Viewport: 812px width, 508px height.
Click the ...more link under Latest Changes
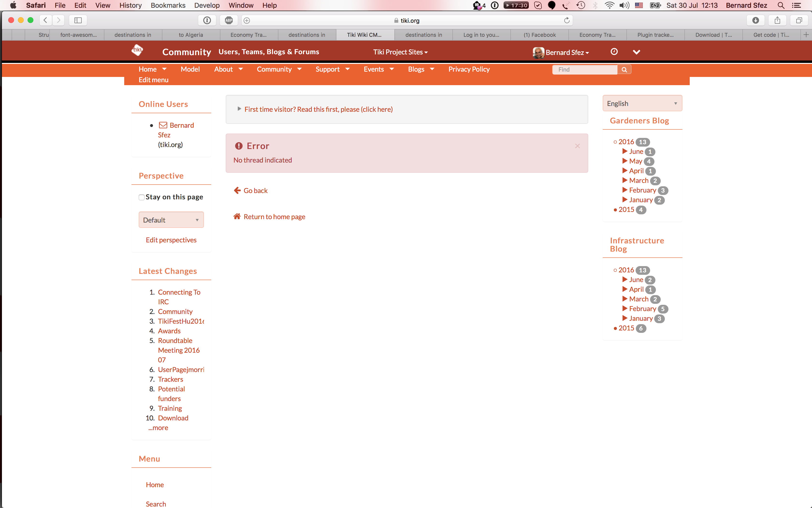158,428
